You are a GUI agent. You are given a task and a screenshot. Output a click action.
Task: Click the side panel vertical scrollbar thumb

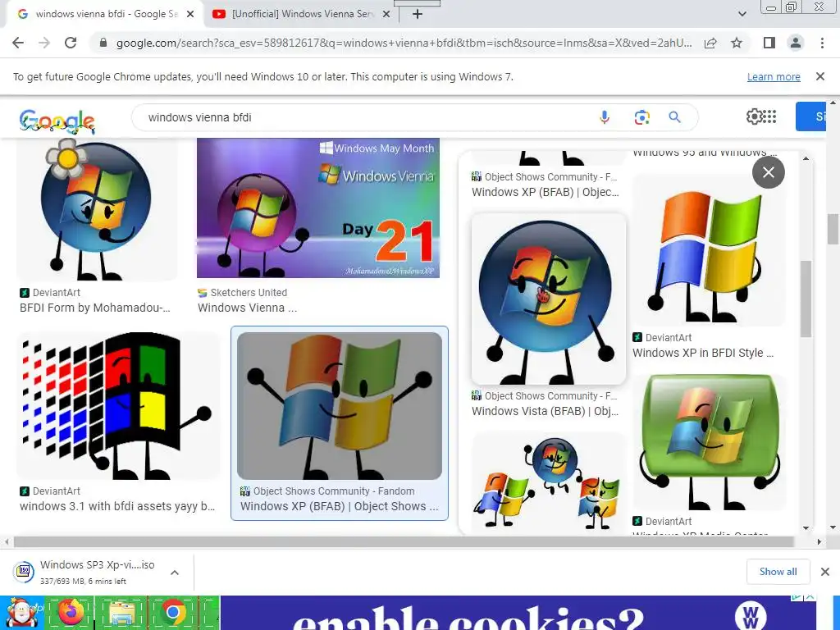[806, 299]
